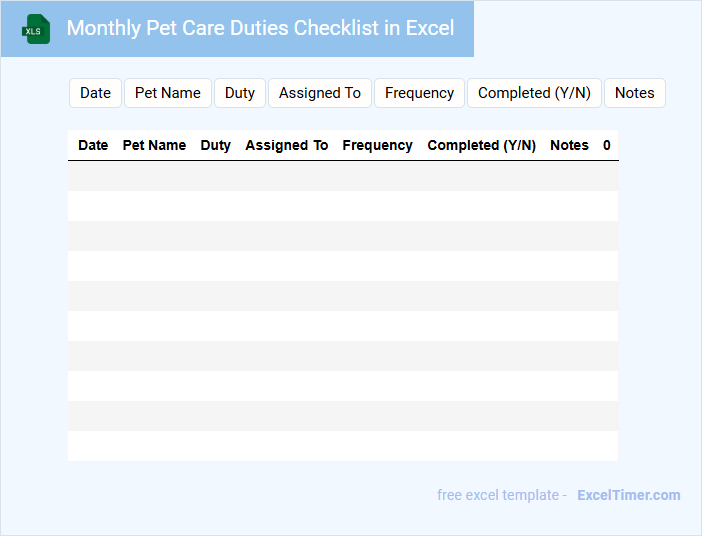Choose the Assigned To tag button
Screen dimensions: 702x536
pyautogui.click(x=320, y=93)
